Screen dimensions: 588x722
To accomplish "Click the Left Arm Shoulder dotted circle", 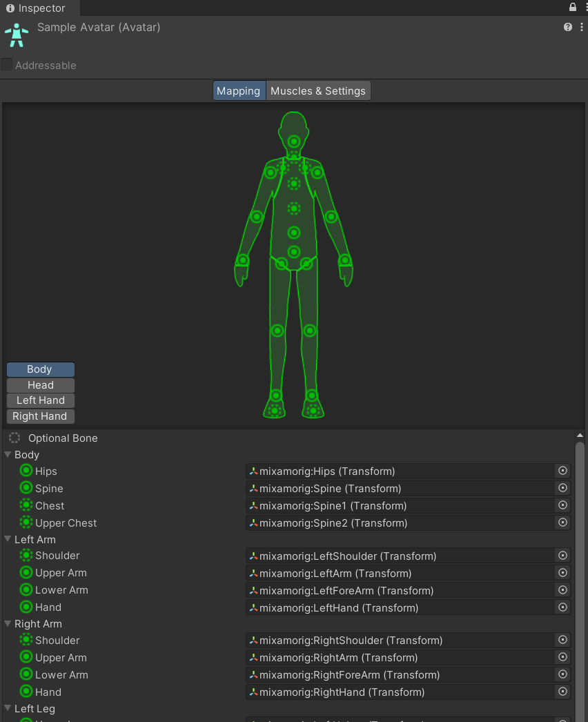I will click(26, 555).
